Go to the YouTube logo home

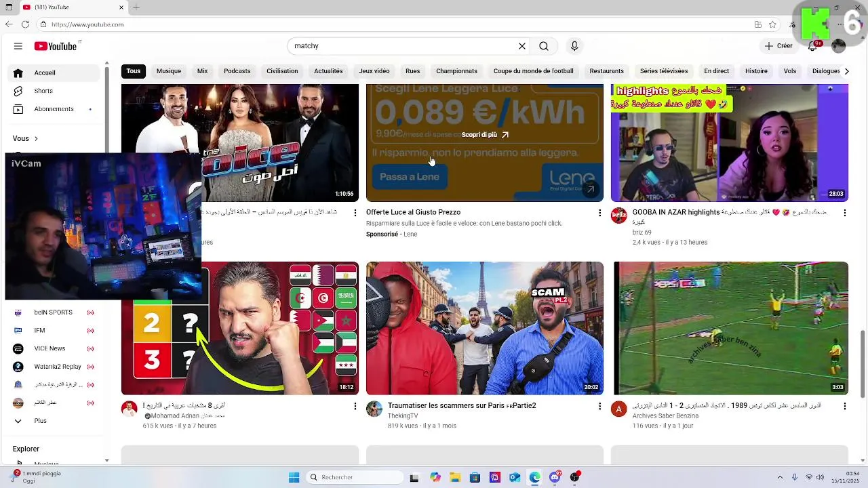tap(56, 46)
